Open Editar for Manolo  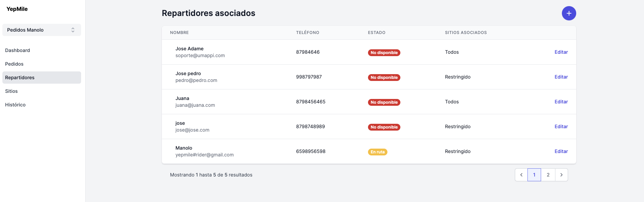(561, 151)
